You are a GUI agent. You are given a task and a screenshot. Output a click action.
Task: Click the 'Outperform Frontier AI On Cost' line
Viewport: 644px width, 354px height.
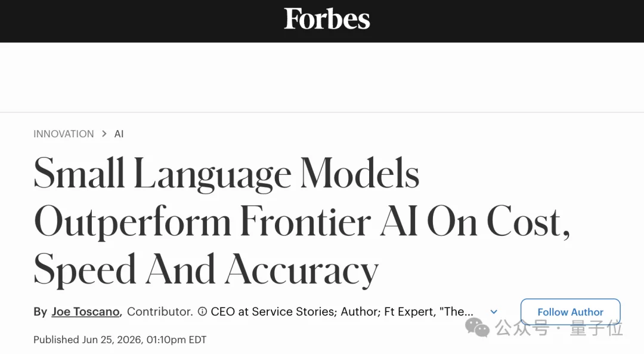tap(302, 222)
